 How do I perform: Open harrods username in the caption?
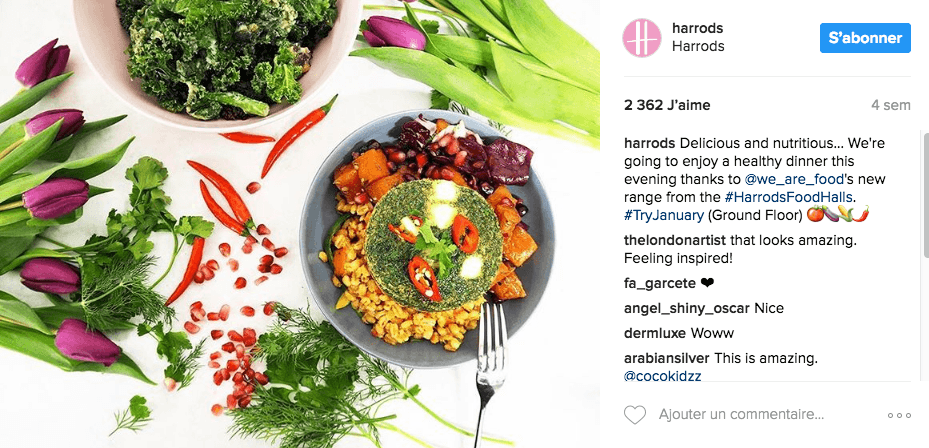pyautogui.click(x=649, y=143)
